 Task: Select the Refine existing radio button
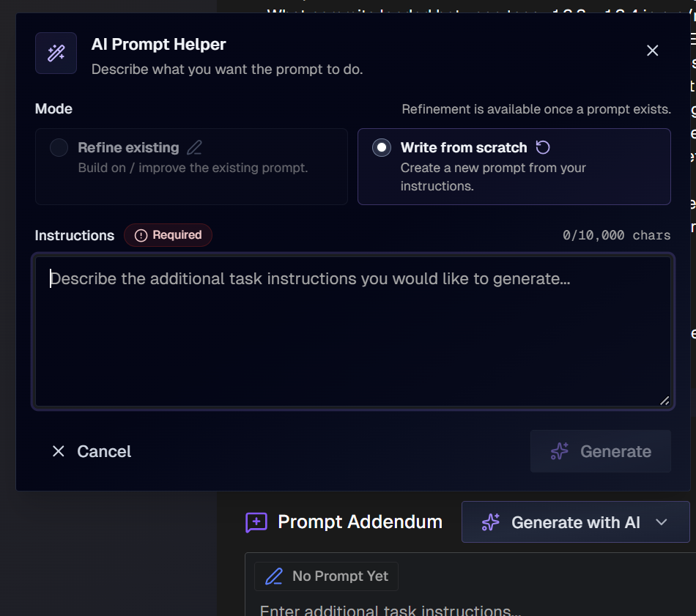pos(59,146)
